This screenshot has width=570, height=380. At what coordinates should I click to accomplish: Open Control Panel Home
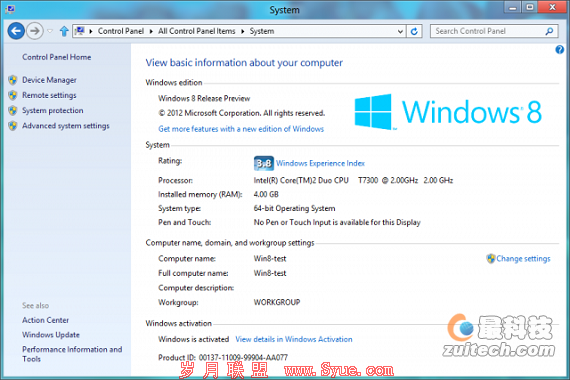coord(57,57)
